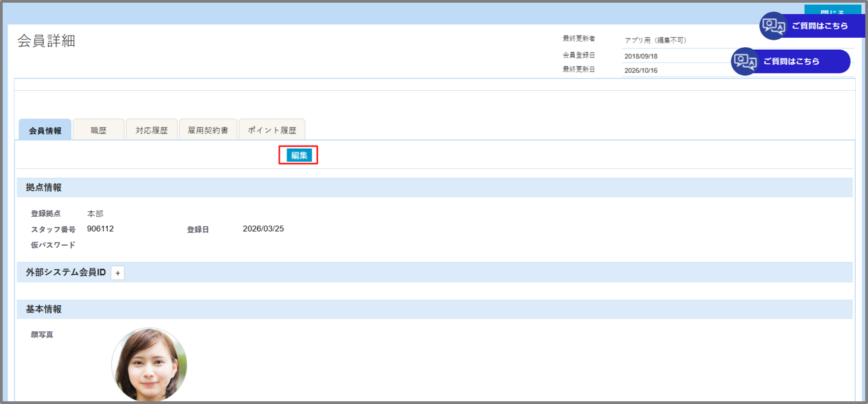
Task: Click the 顔写真 field label
Action: pos(42,334)
